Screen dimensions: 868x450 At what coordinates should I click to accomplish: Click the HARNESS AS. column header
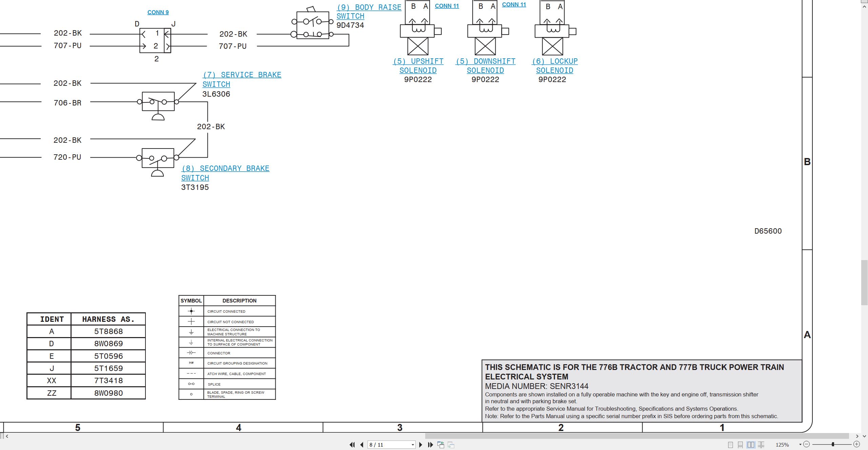pyautogui.click(x=108, y=319)
